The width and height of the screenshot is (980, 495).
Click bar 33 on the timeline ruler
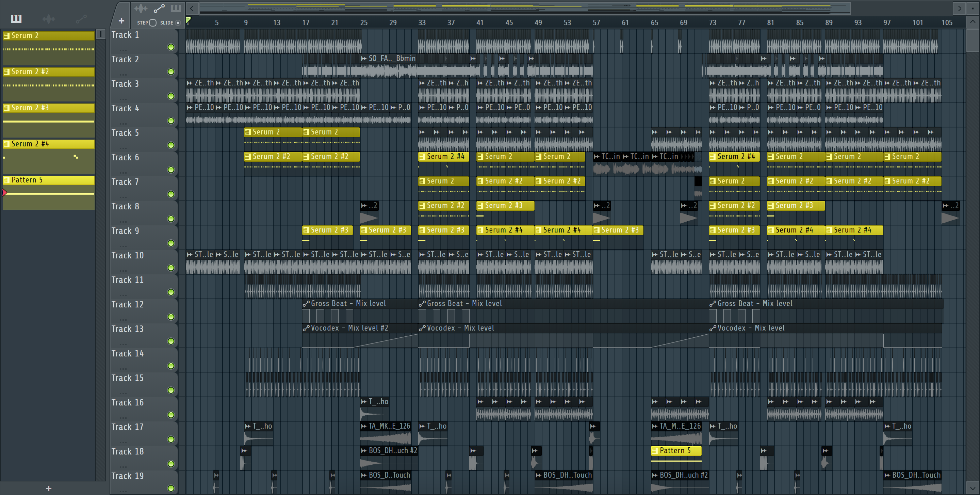(x=422, y=22)
